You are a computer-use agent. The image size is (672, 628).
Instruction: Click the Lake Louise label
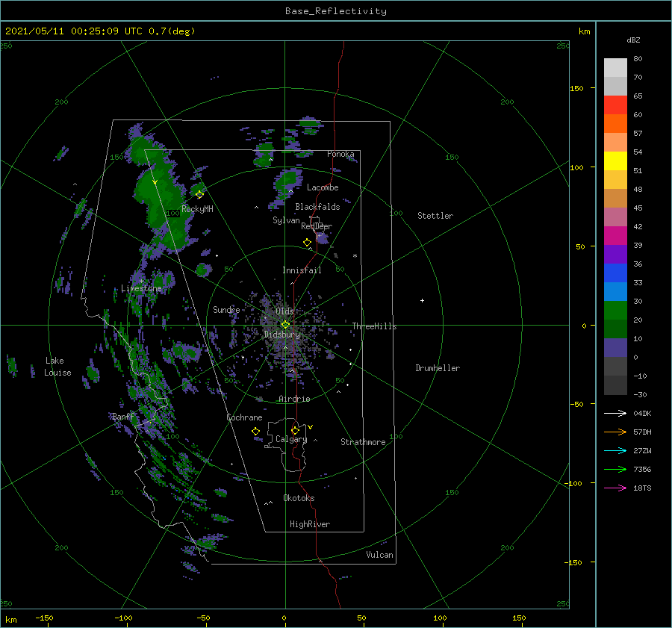click(57, 367)
